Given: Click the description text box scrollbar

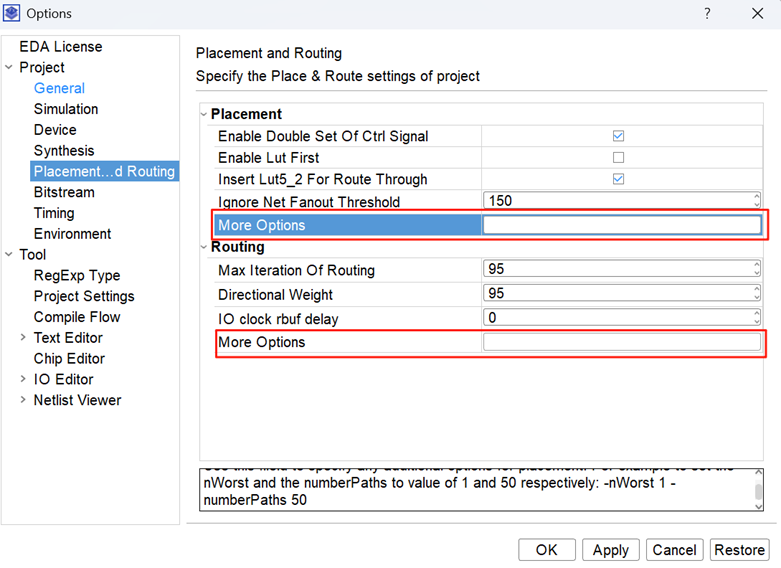Looking at the screenshot, I should click(x=759, y=490).
